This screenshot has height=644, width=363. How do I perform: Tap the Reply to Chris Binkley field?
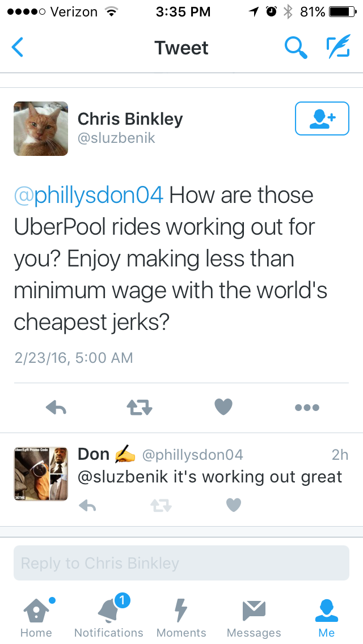181,563
